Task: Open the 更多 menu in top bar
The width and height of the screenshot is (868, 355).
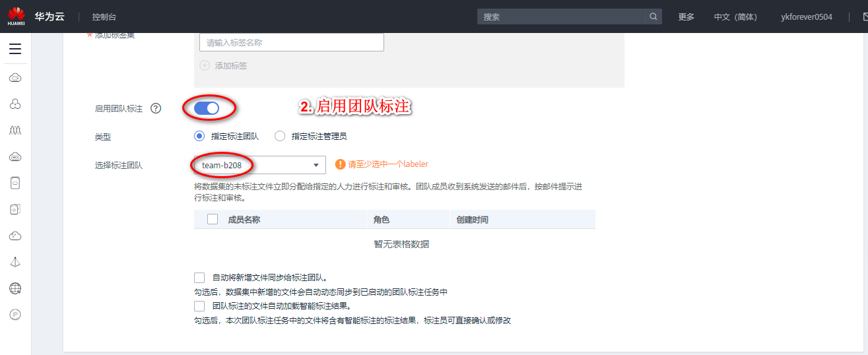Action: (x=686, y=16)
